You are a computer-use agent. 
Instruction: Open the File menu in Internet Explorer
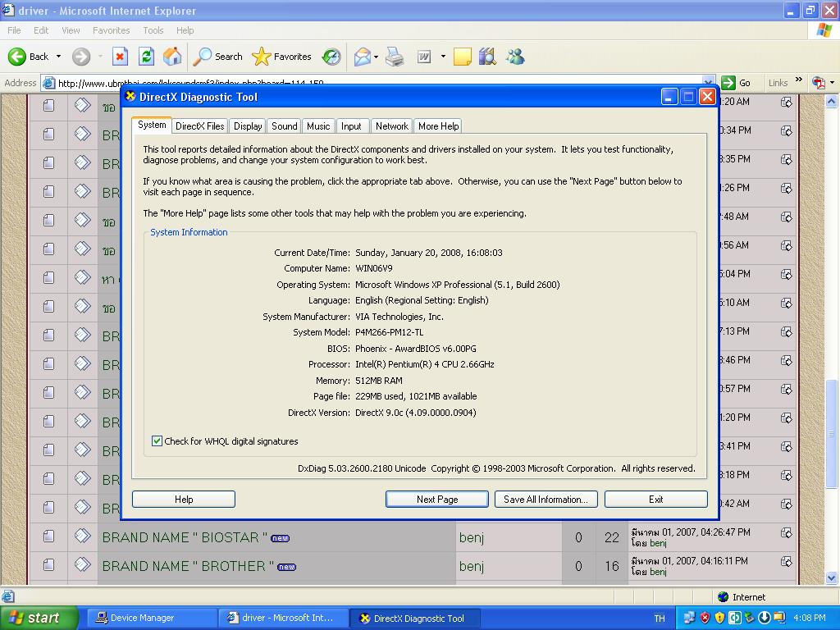click(15, 30)
